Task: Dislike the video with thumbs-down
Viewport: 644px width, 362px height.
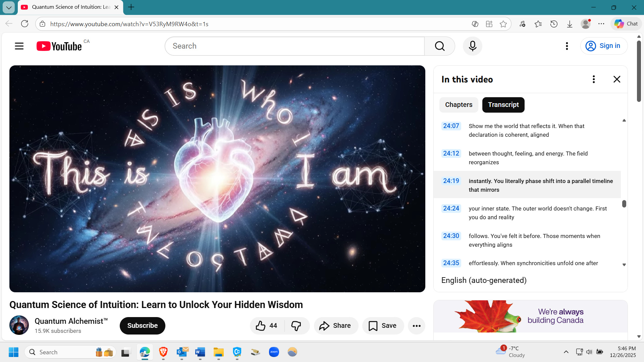Action: pyautogui.click(x=296, y=325)
